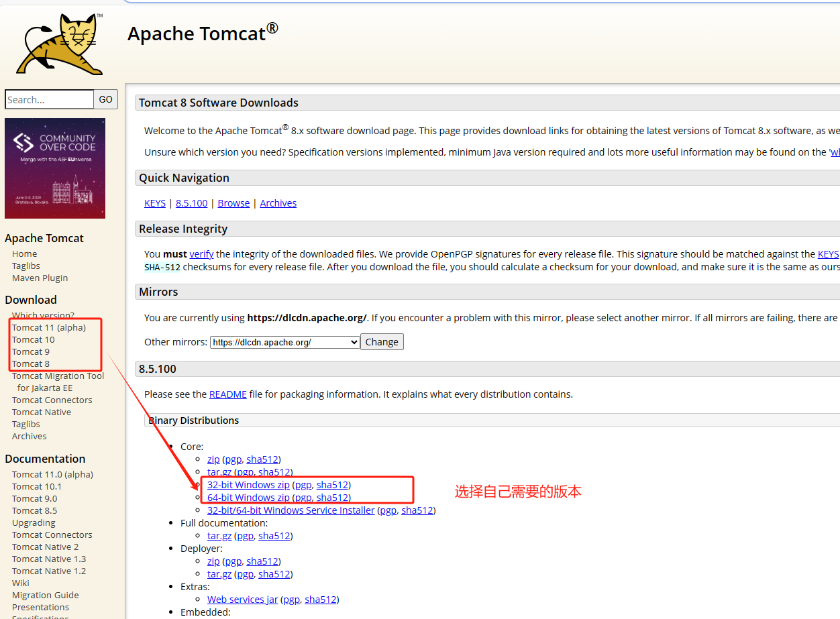Download the Web services jar
Screen dimensions: 840x619
click(x=242, y=600)
